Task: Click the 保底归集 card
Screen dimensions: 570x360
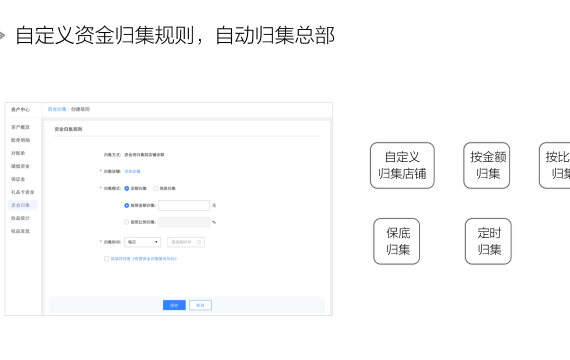Action: (397, 241)
